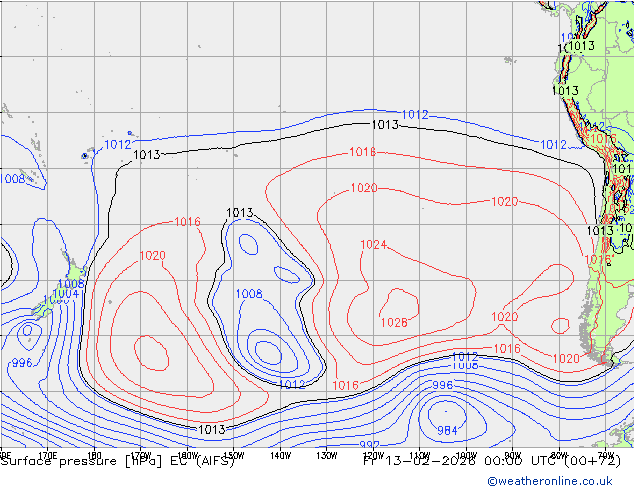The image size is (634, 490).
Task: Click the "Surface pressure [hPa] EC (AIFS)" title
Action: coord(118,461)
